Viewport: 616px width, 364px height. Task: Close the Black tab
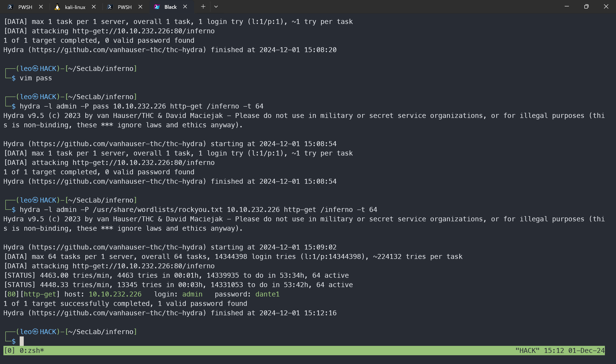click(x=185, y=7)
